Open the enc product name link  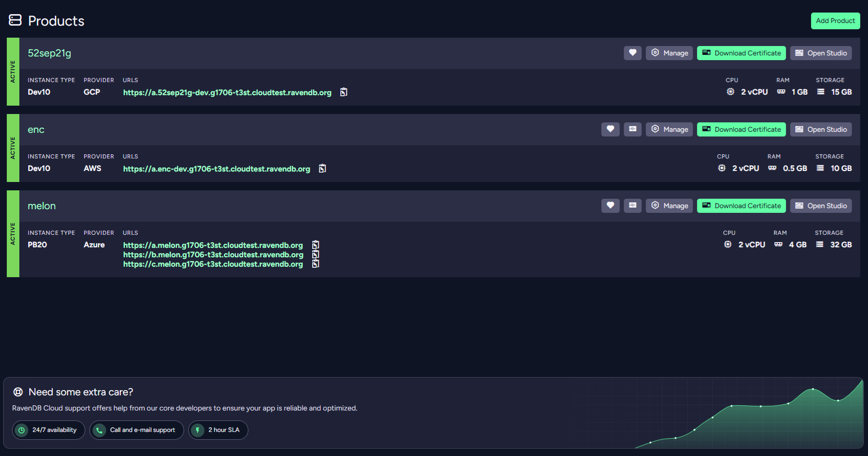(36, 130)
